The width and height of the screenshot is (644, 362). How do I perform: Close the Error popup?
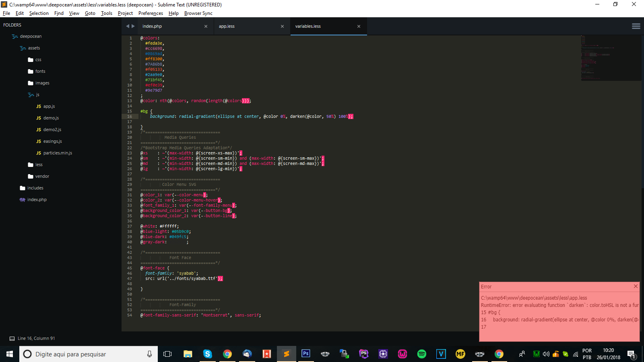coord(636,286)
